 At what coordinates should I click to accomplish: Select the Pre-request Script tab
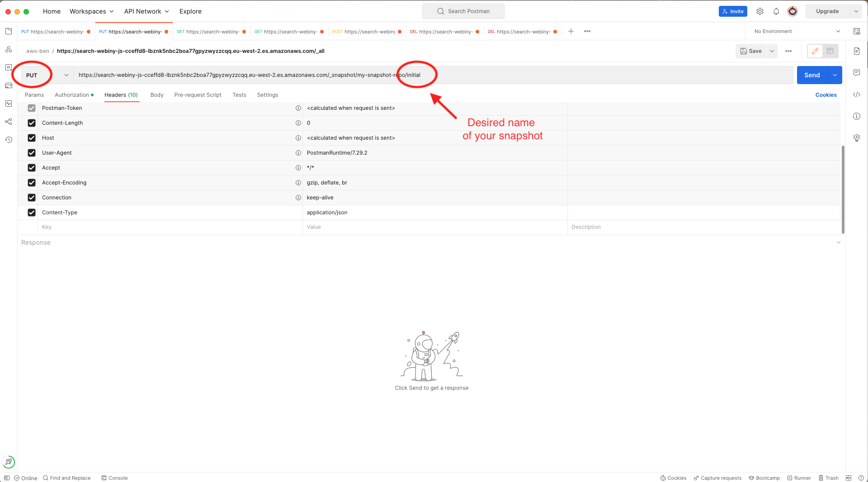[x=198, y=95]
